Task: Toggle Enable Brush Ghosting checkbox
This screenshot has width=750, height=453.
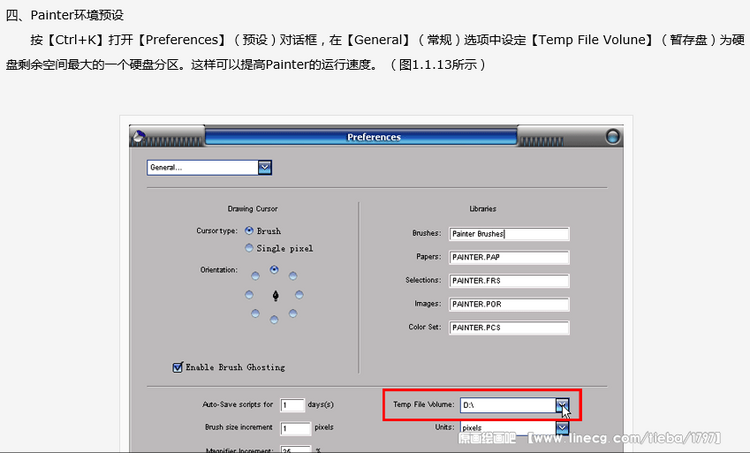Action: (177, 367)
